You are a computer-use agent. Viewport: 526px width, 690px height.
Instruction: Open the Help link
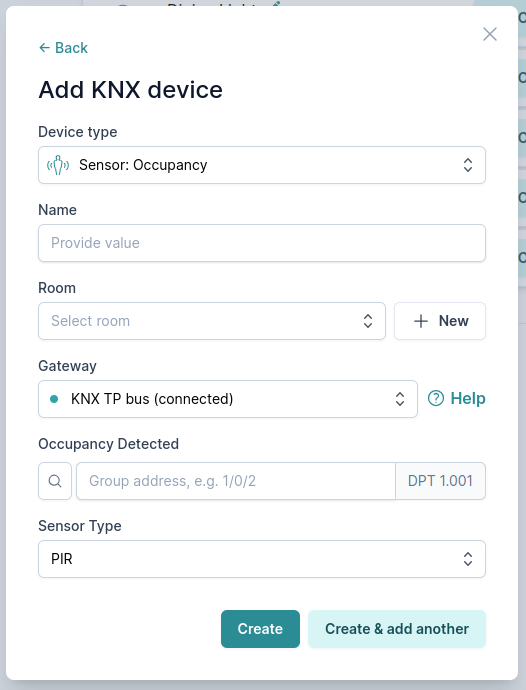[x=456, y=399]
